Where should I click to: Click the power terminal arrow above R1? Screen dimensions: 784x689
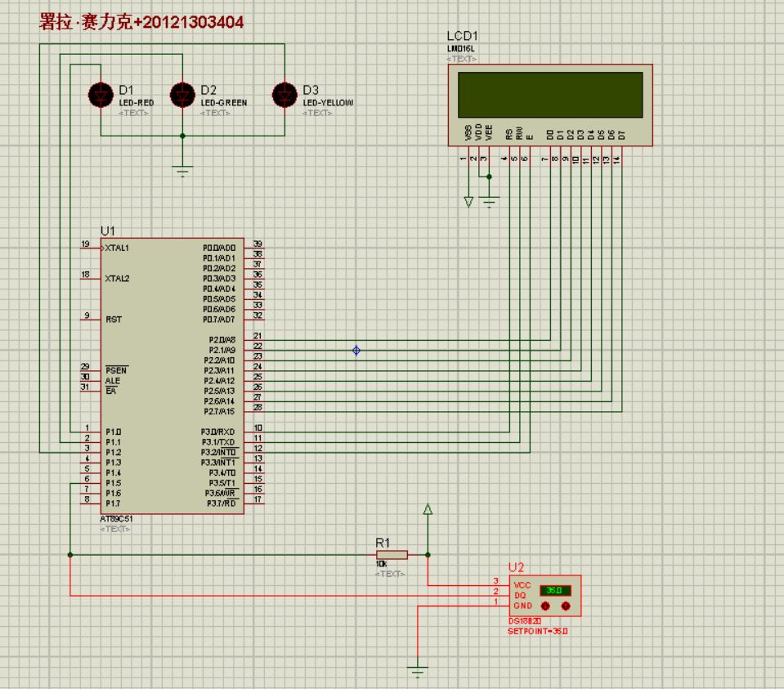click(x=428, y=509)
